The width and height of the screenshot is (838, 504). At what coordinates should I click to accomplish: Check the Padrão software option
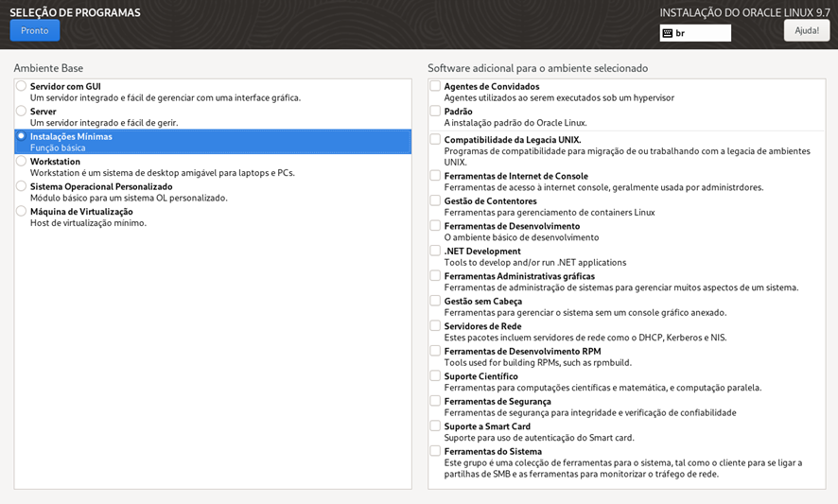[x=435, y=111]
